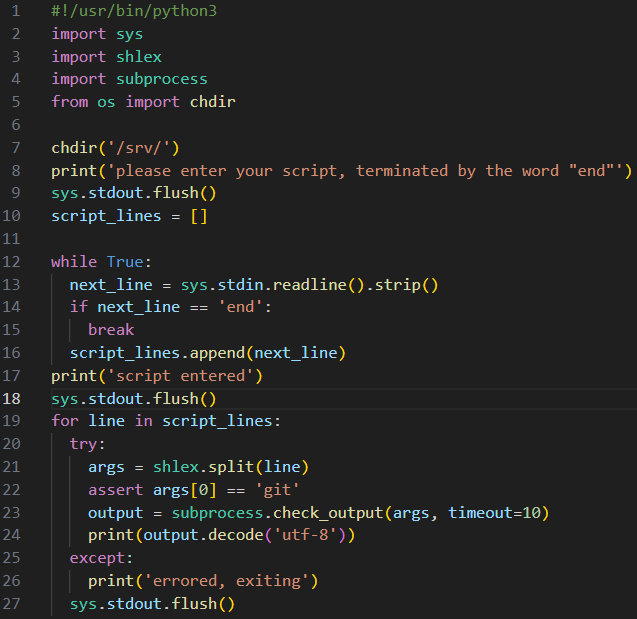The width and height of the screenshot is (637, 619).
Task: Click line number 18 in the gutter
Action: [x=11, y=399]
